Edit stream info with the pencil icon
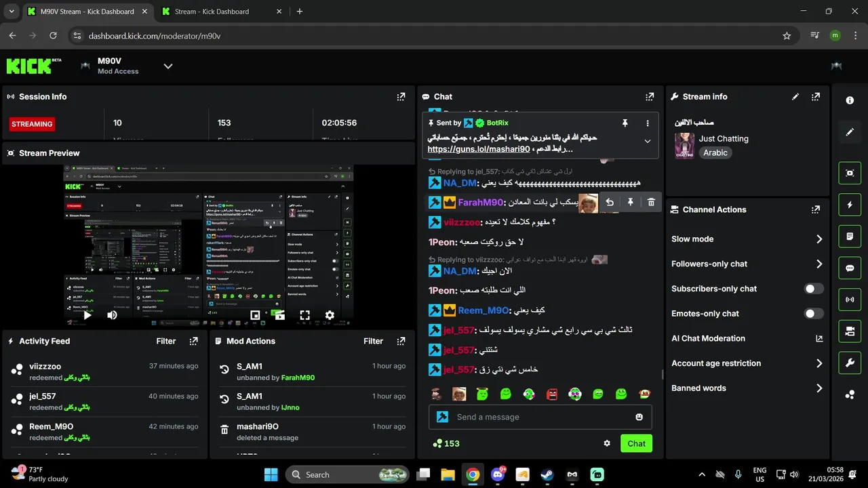 pyautogui.click(x=795, y=97)
